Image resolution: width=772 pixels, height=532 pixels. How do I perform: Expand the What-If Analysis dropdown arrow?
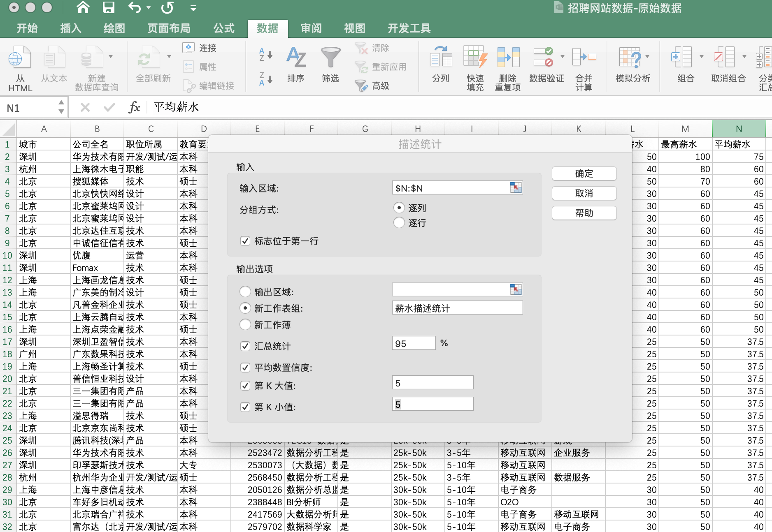(x=647, y=57)
